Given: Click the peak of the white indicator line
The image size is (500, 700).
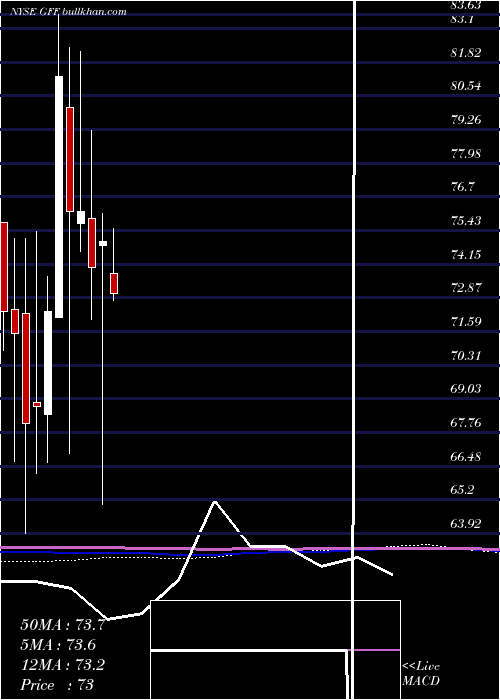Looking at the screenshot, I should pos(215,501).
